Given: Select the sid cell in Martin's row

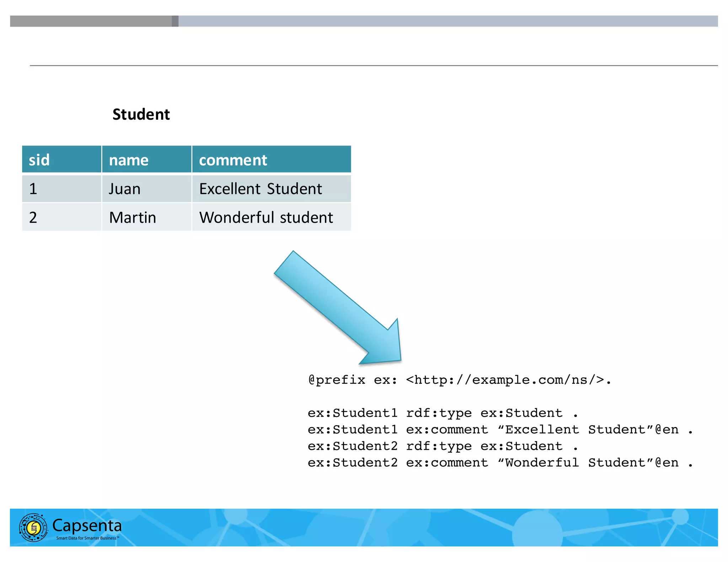Looking at the screenshot, I should point(62,217).
